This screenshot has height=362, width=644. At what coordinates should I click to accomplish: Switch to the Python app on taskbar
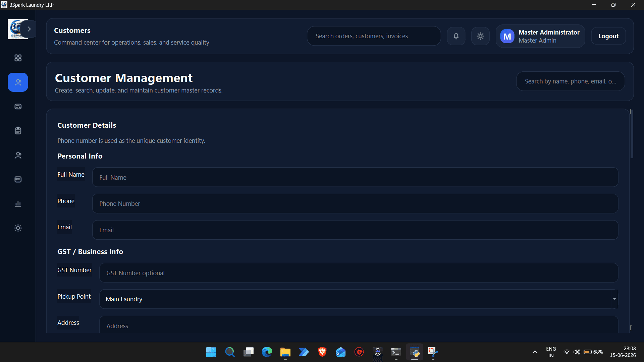click(x=415, y=352)
